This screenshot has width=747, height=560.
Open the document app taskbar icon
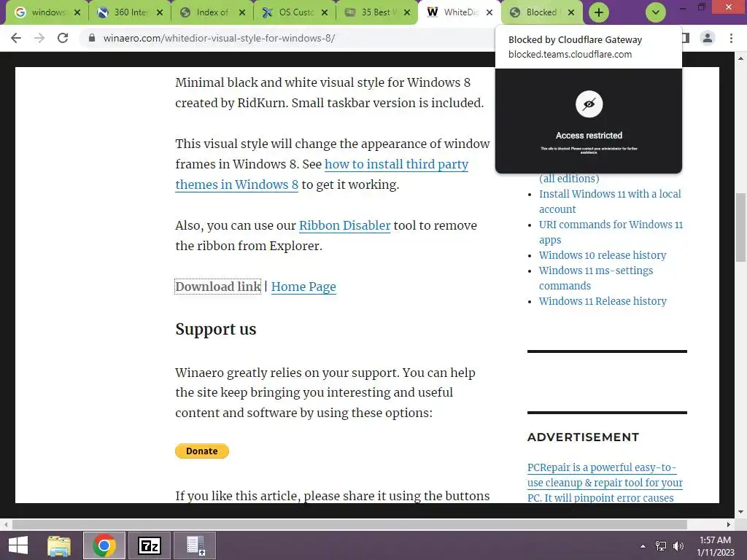pyautogui.click(x=194, y=545)
